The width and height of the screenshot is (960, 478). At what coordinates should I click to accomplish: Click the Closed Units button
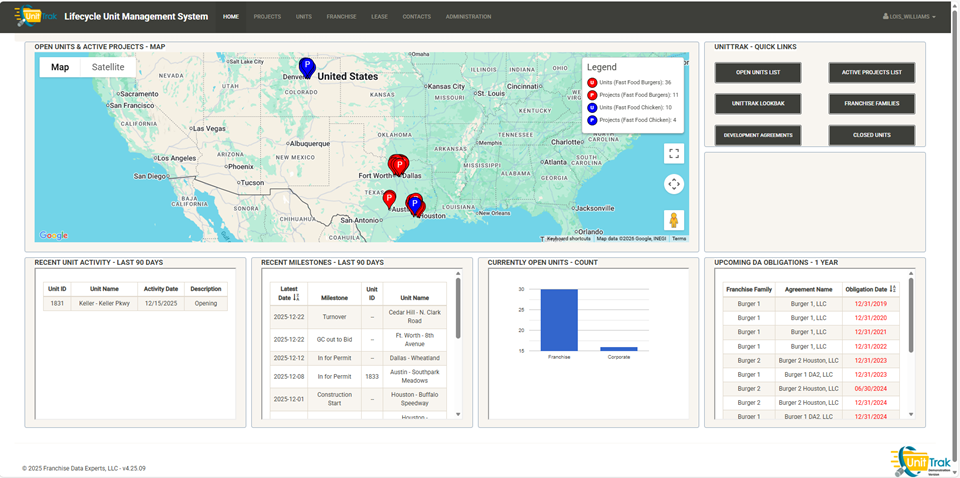tap(871, 135)
